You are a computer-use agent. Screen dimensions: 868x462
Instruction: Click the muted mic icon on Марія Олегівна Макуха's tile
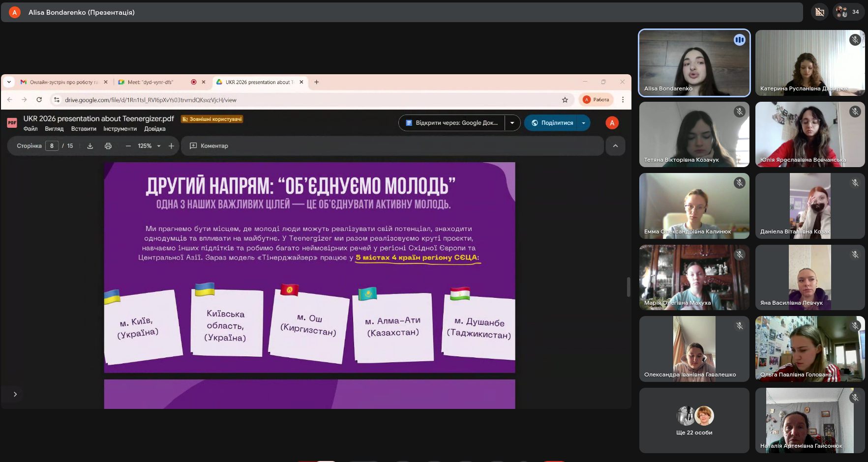tap(740, 255)
